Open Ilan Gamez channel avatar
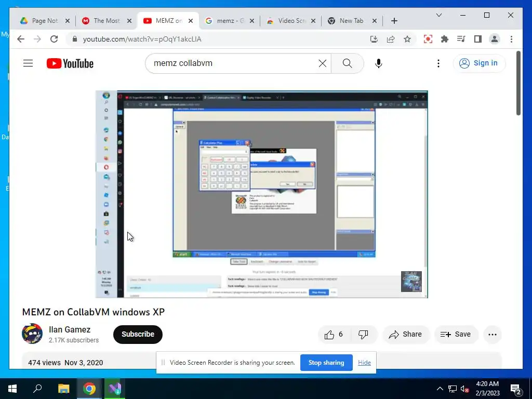 [32, 334]
